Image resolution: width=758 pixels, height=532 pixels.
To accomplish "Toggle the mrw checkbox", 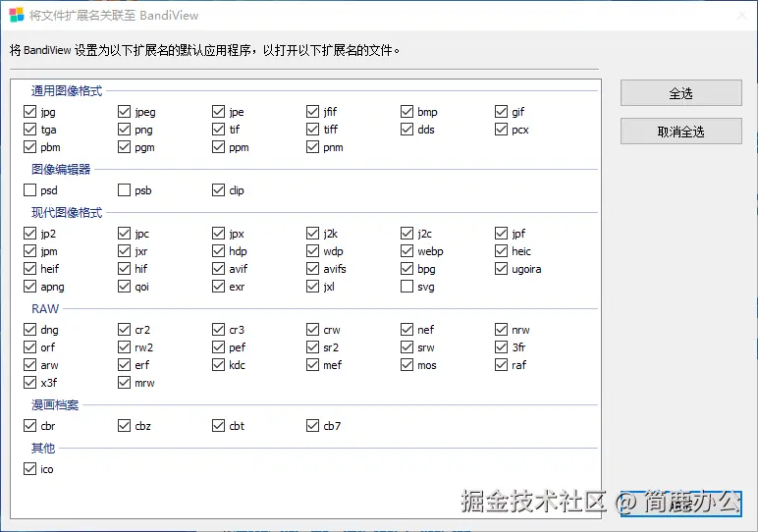I will coord(125,383).
